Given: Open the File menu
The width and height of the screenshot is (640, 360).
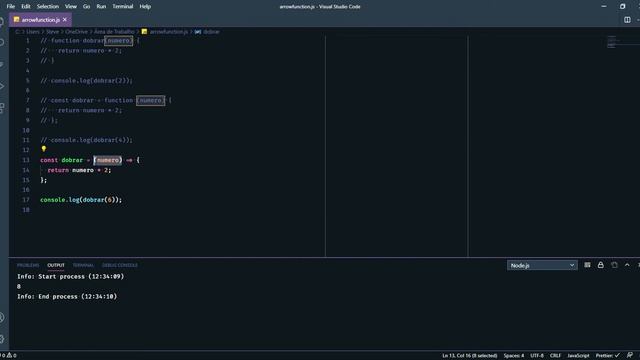Looking at the screenshot, I should [11, 7].
